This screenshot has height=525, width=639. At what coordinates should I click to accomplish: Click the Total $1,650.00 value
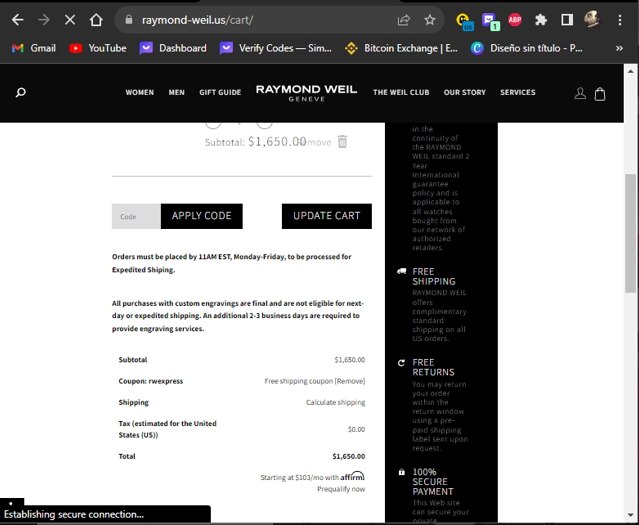349,456
